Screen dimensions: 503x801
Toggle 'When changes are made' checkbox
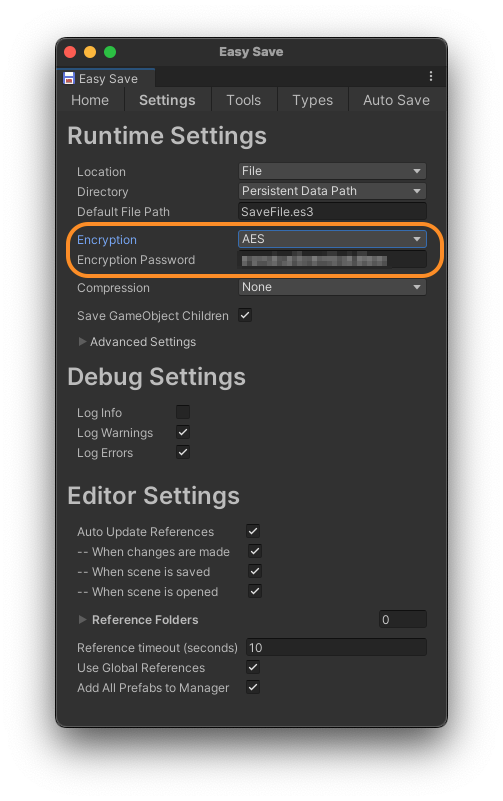255,551
